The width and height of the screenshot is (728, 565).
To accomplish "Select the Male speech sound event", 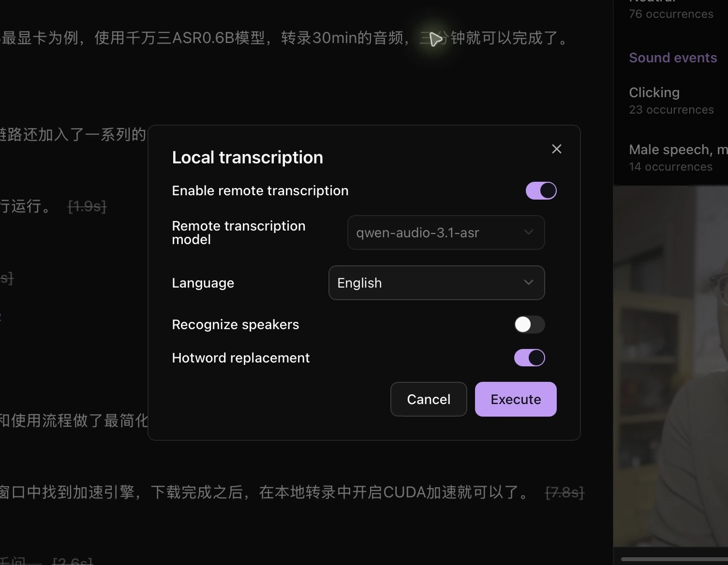I will coord(677,158).
